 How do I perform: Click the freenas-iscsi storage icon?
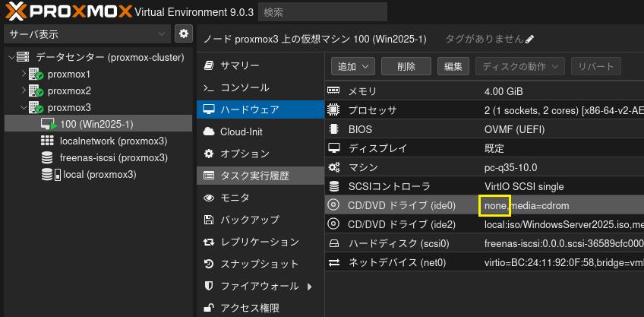pos(47,158)
